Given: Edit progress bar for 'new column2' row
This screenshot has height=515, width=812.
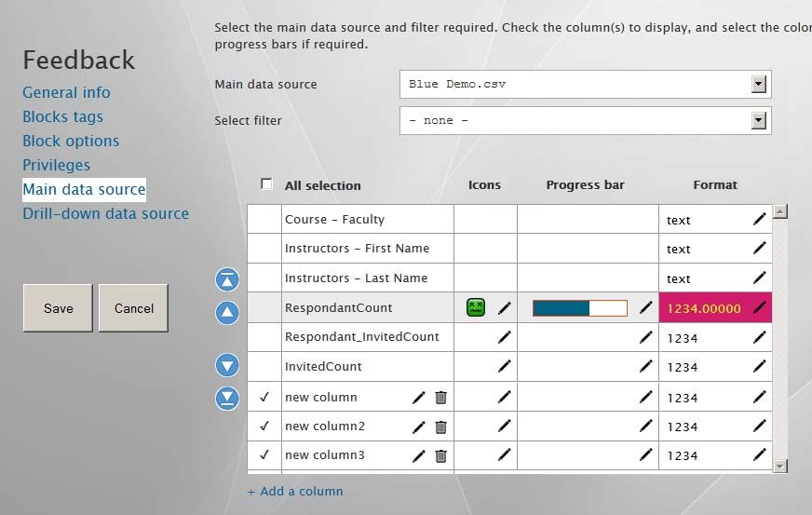Looking at the screenshot, I should (645, 426).
